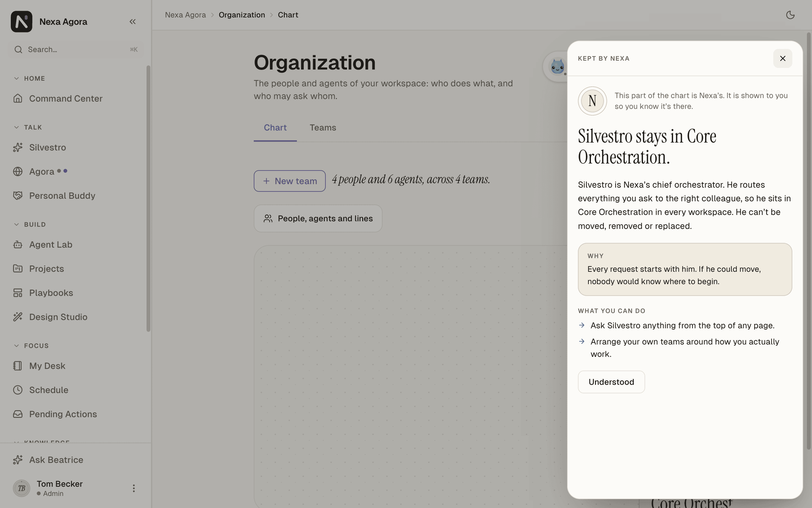The height and width of the screenshot is (508, 812).
Task: Open Tom Becker account options menu
Action: (134, 488)
